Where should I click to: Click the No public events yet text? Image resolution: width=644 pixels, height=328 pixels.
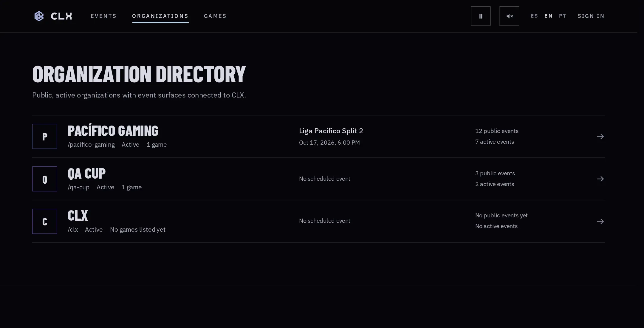click(501, 216)
